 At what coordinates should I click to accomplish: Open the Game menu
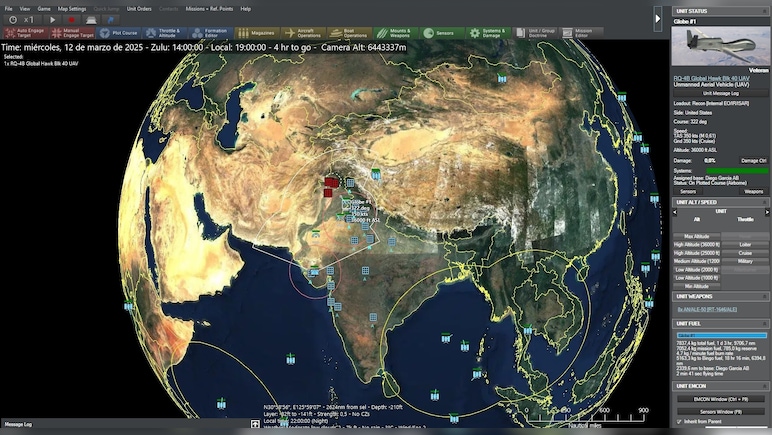tap(44, 9)
